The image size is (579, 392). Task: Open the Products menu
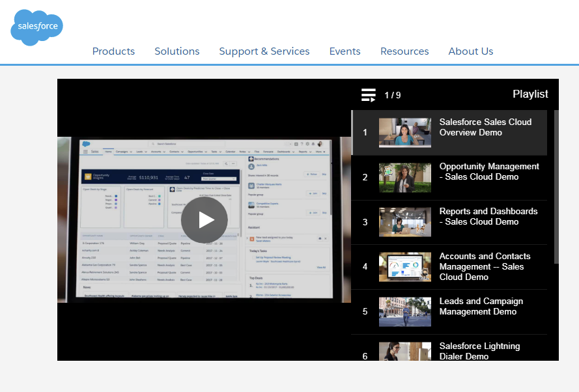113,51
